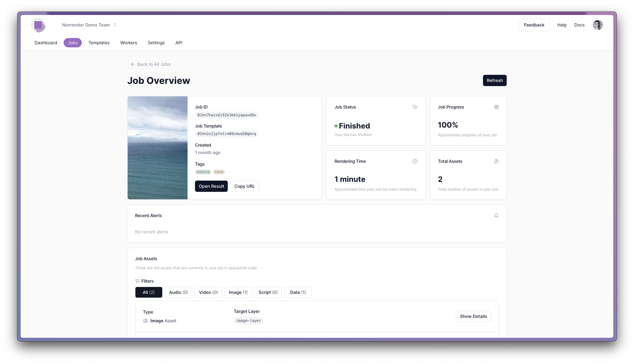Click the clock icon on Rendering Time card
Screen dimensions: 634x364
415,161
